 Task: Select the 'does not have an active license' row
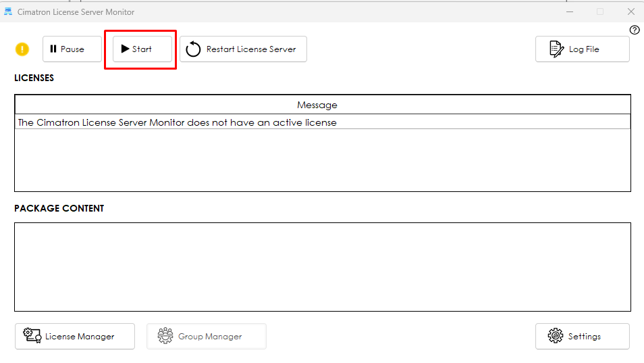pos(323,122)
